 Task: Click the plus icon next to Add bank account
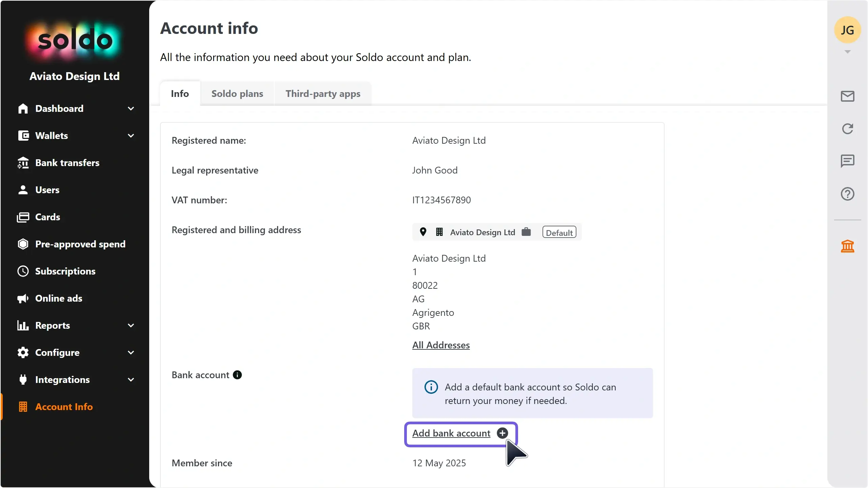tap(502, 433)
